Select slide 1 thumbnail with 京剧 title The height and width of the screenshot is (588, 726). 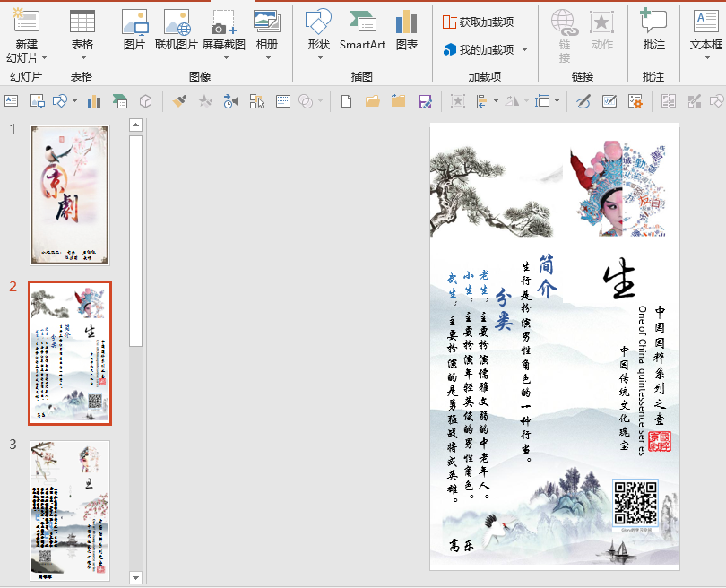coord(70,195)
